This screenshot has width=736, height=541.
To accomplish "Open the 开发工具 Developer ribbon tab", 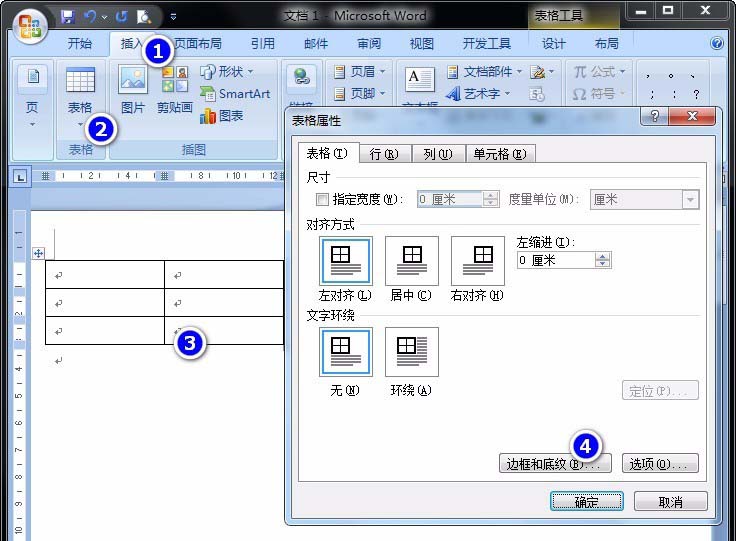I will pos(487,44).
